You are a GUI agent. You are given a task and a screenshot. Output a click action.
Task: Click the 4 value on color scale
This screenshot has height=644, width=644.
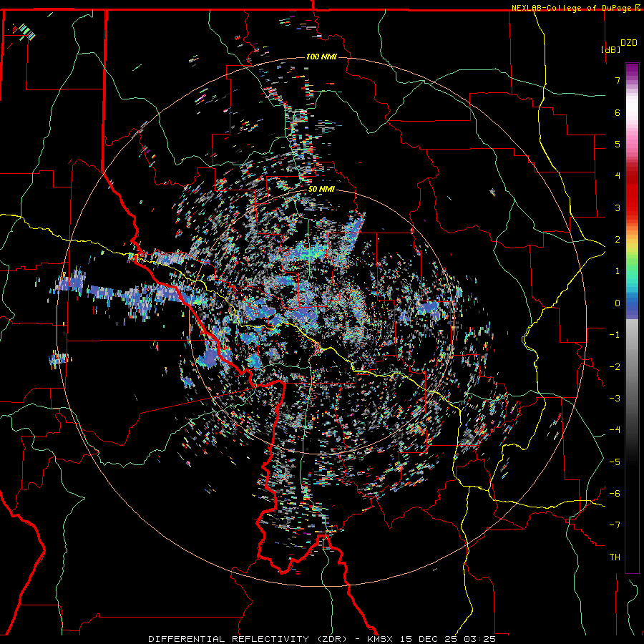click(618, 176)
